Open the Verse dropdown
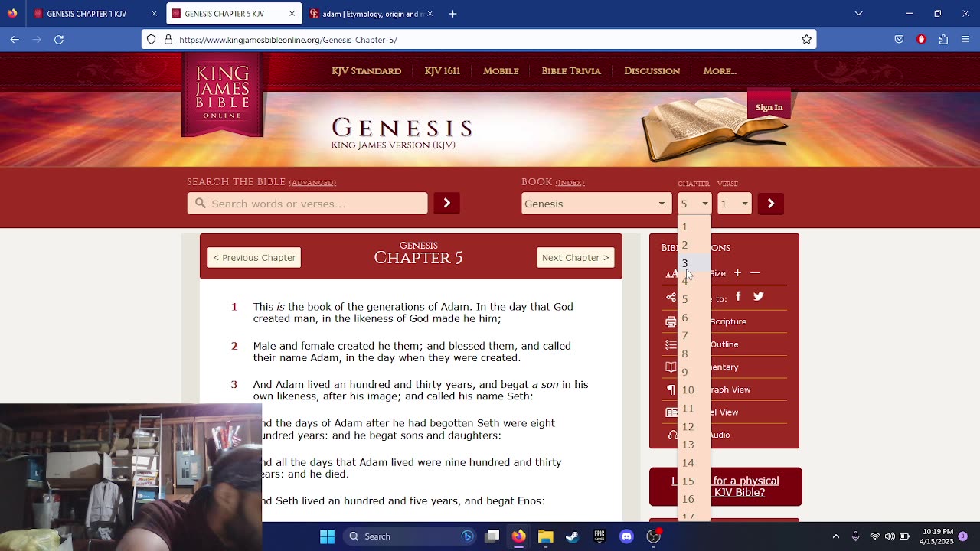This screenshot has height=551, width=980. pos(734,204)
